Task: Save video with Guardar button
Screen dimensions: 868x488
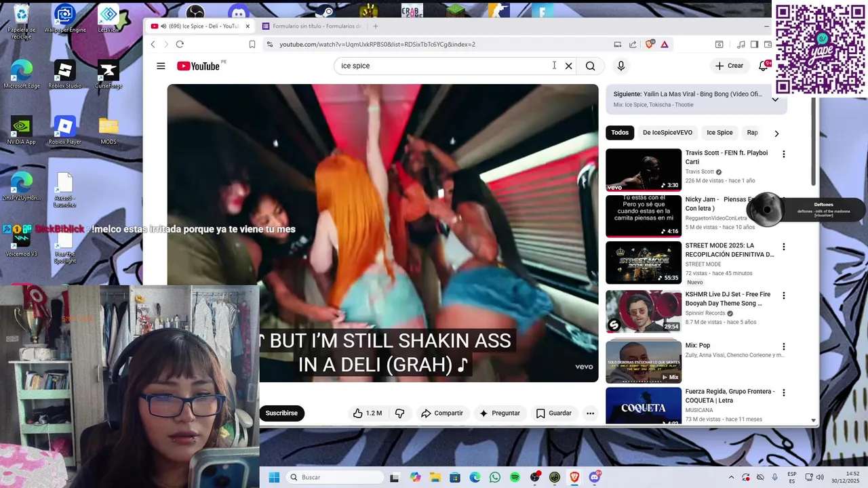Action: (x=554, y=413)
